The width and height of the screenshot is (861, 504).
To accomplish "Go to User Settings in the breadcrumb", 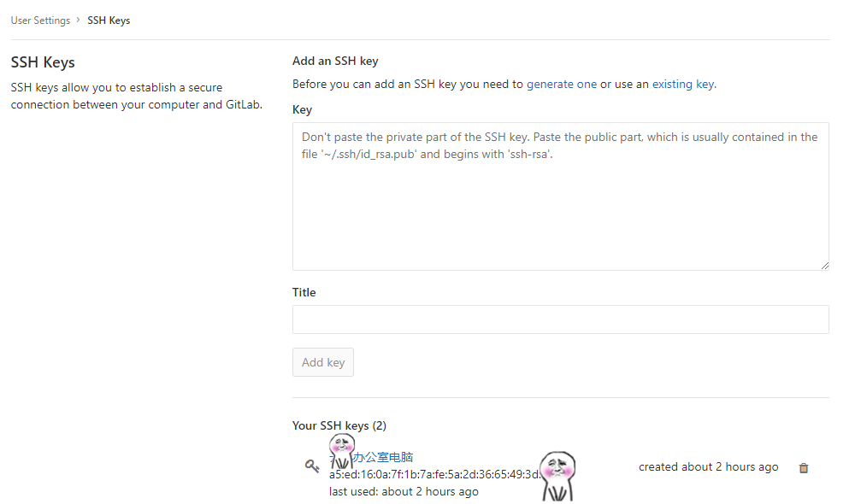I will 39,20.
